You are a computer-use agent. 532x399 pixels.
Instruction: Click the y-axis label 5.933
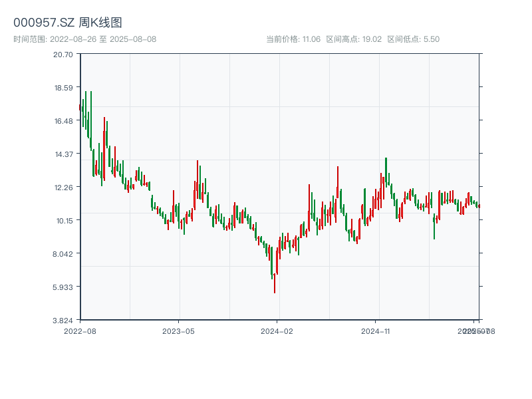(63, 287)
